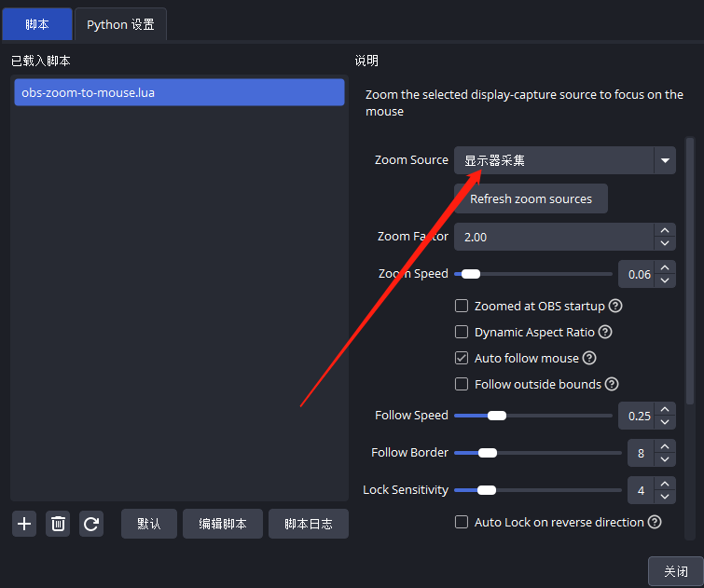The height and width of the screenshot is (588, 704).
Task: Decrease Zoom Speed value with down arrow
Action: click(665, 280)
